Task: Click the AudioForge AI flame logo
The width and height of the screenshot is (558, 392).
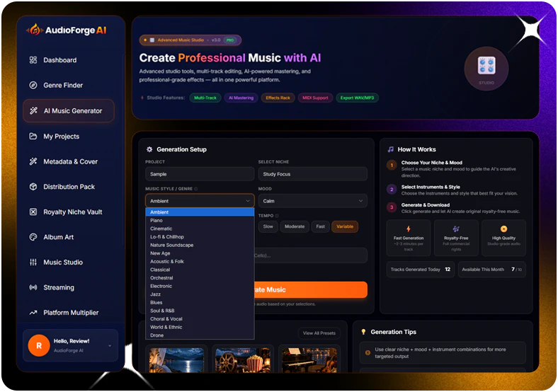Action: [35, 30]
